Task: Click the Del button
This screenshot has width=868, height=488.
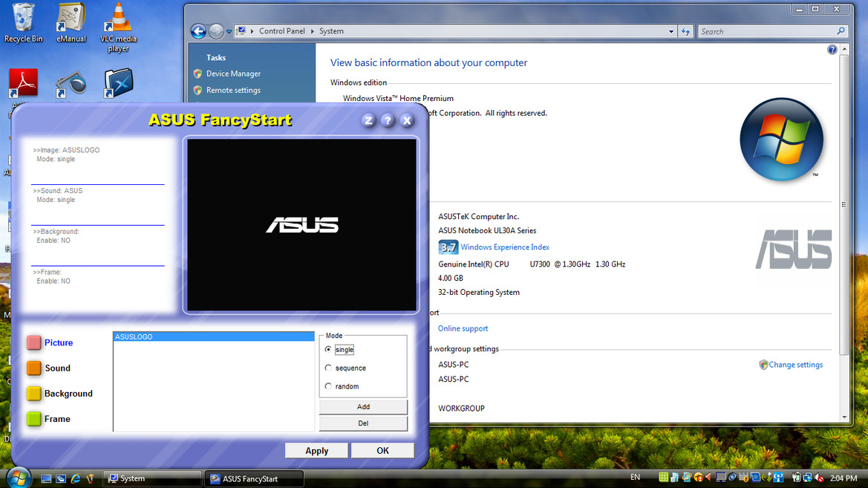Action: (x=363, y=423)
